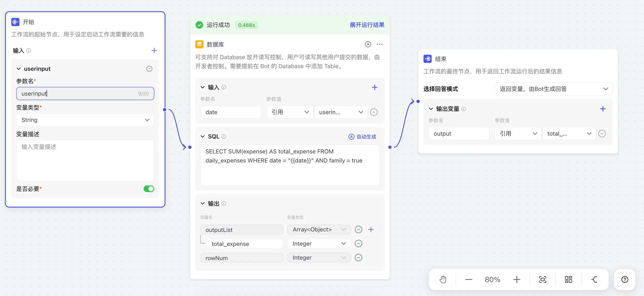Click the SQL query text editor
The image size is (644, 296).
[x=290, y=165]
